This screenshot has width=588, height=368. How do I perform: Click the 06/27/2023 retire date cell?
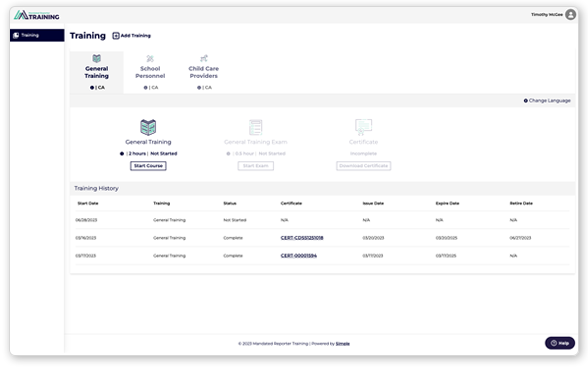[520, 238]
